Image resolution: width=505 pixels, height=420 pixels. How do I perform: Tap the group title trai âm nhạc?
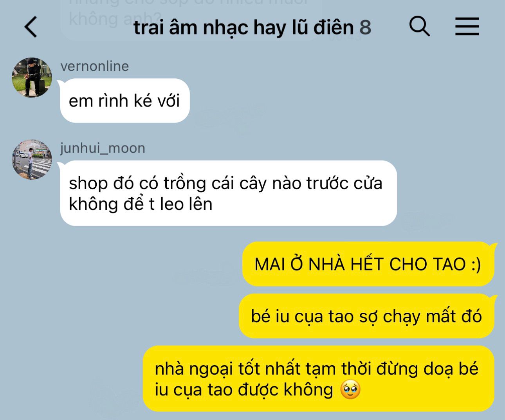point(191,27)
